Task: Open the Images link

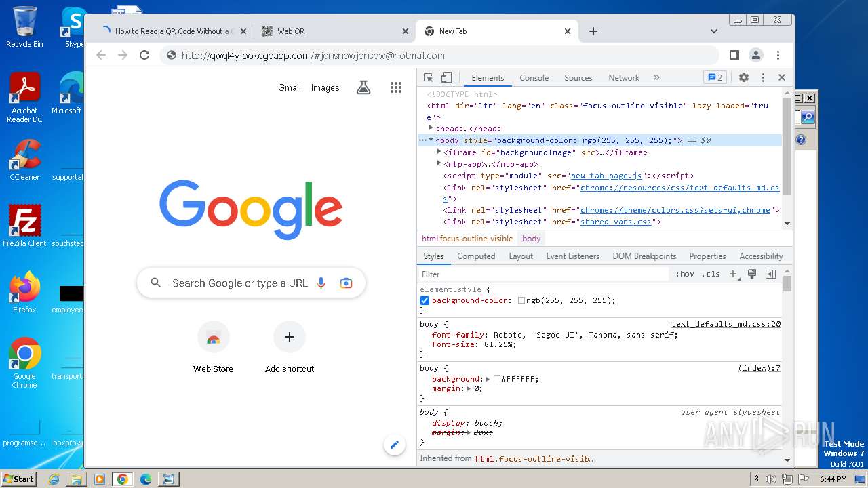Action: tap(325, 87)
